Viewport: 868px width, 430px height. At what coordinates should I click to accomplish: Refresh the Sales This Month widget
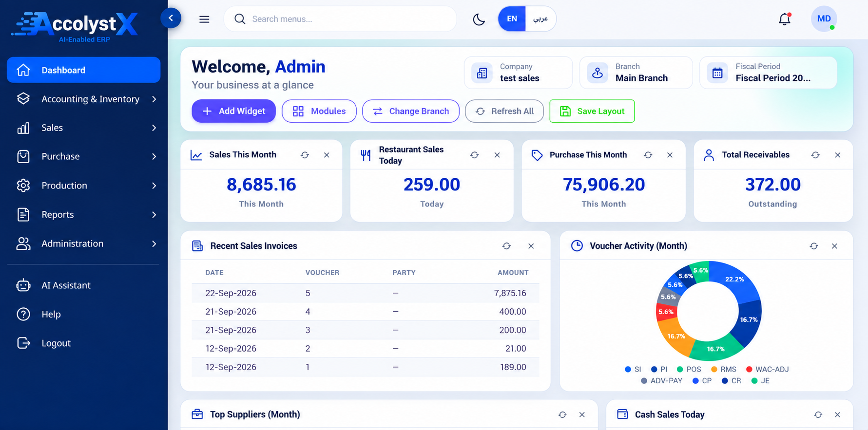(x=305, y=155)
